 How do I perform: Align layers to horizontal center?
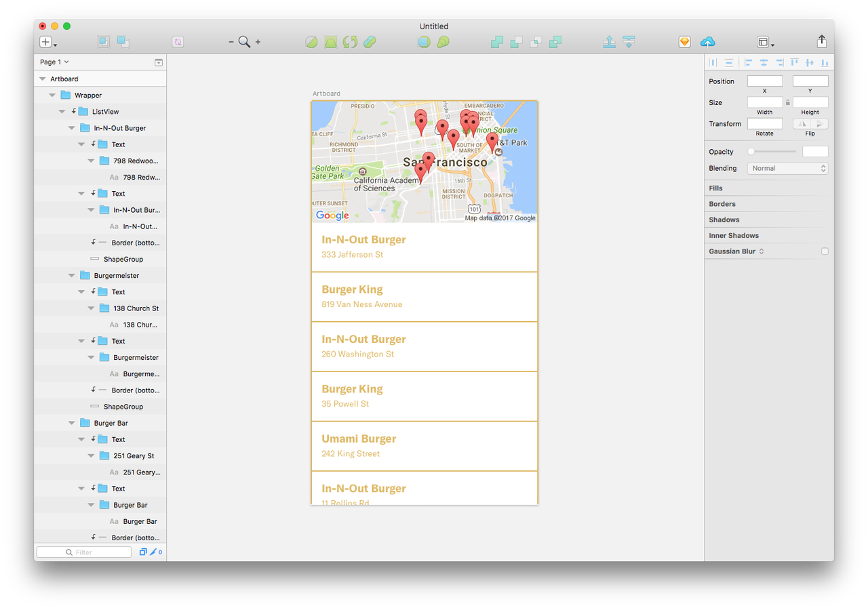coord(764,62)
